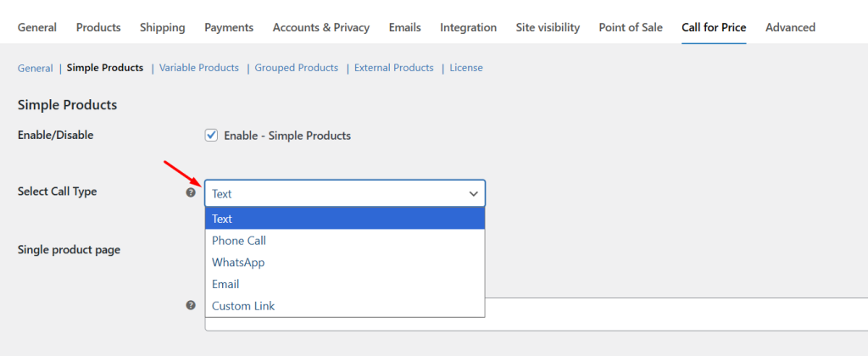Open the Advanced settings tab
Viewport: 868px width, 356px height.
tap(790, 27)
